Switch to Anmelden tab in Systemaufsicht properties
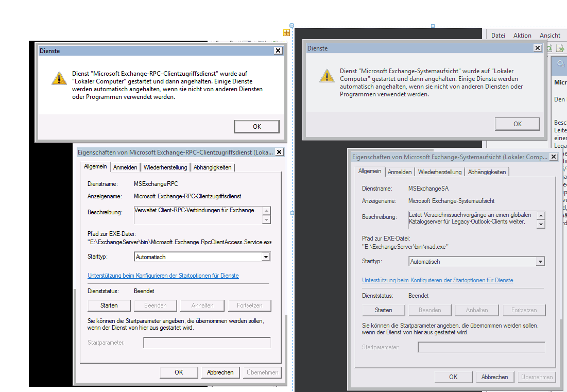Screen dimensions: 567x392 click(x=400, y=172)
